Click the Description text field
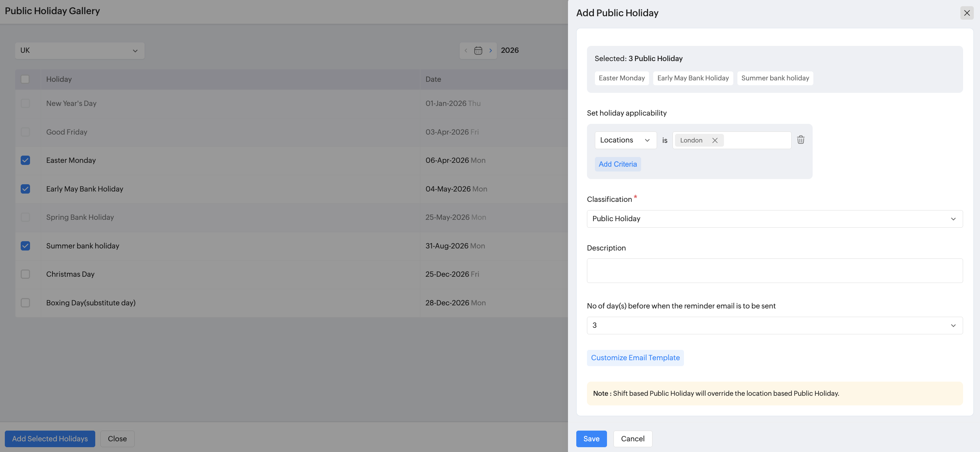The width and height of the screenshot is (980, 452). point(774,271)
